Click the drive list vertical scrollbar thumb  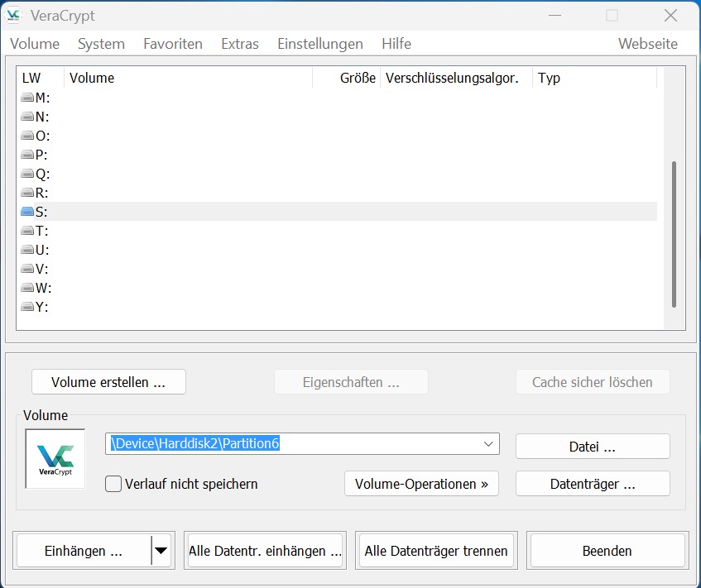point(674,234)
